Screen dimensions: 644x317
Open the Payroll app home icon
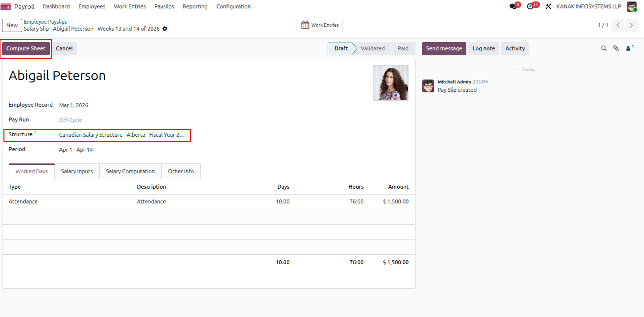[x=6, y=6]
